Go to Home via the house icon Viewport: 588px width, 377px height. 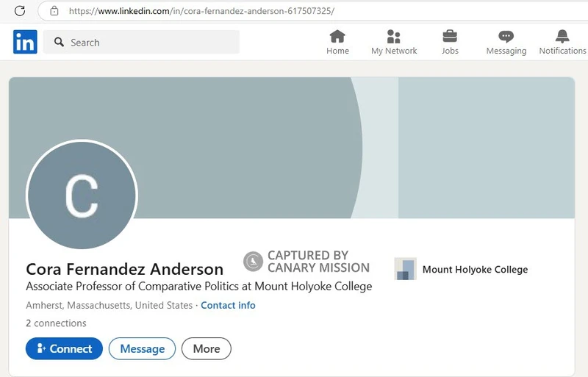click(337, 37)
